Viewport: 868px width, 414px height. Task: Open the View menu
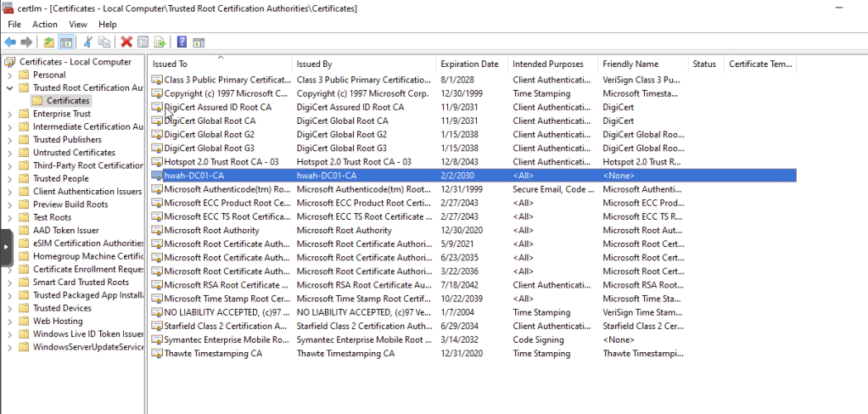78,25
